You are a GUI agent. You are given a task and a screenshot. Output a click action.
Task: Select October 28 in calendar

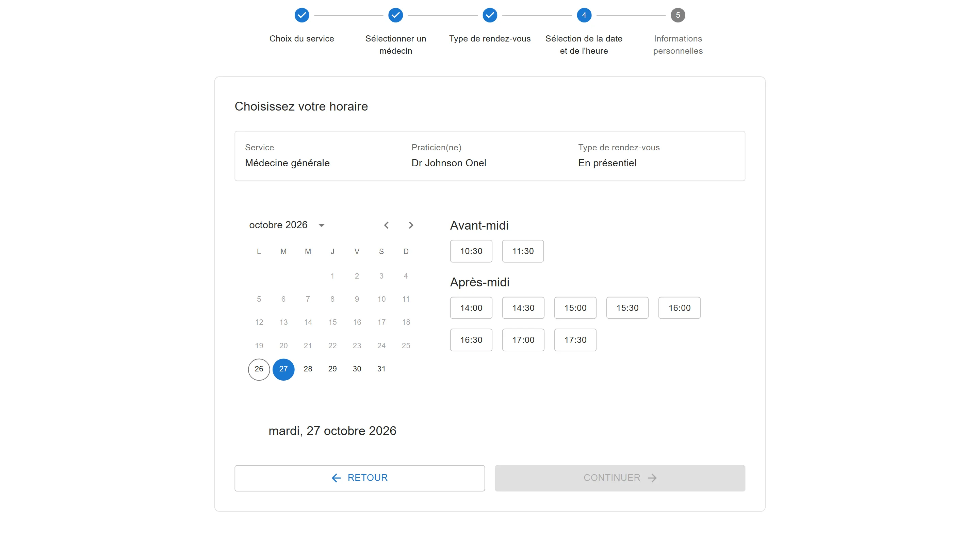click(x=308, y=369)
